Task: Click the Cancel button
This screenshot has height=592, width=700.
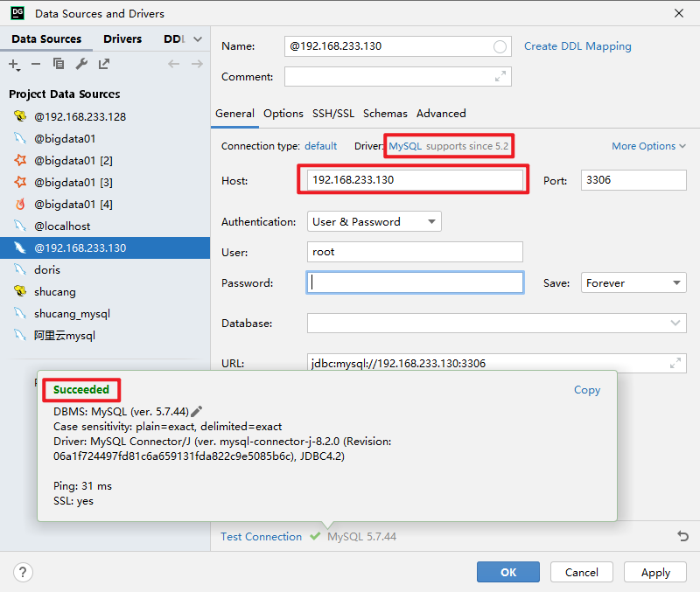Action: coord(581,572)
